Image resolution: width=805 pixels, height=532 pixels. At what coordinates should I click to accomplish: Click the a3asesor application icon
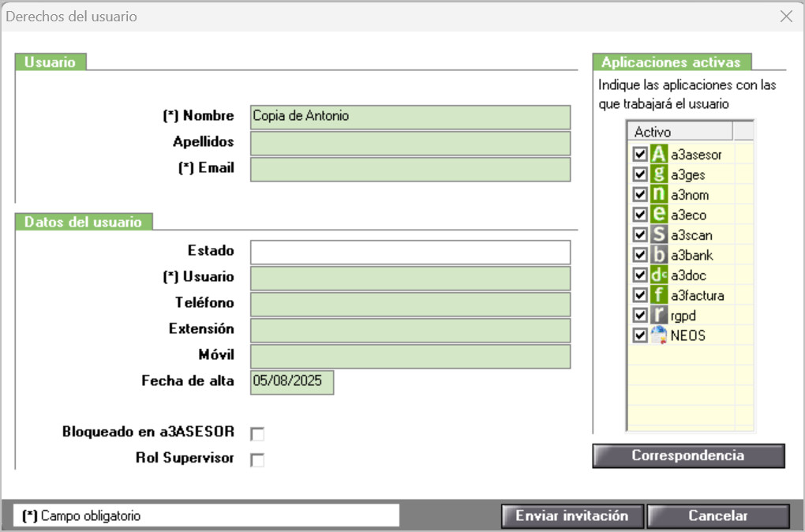point(659,154)
